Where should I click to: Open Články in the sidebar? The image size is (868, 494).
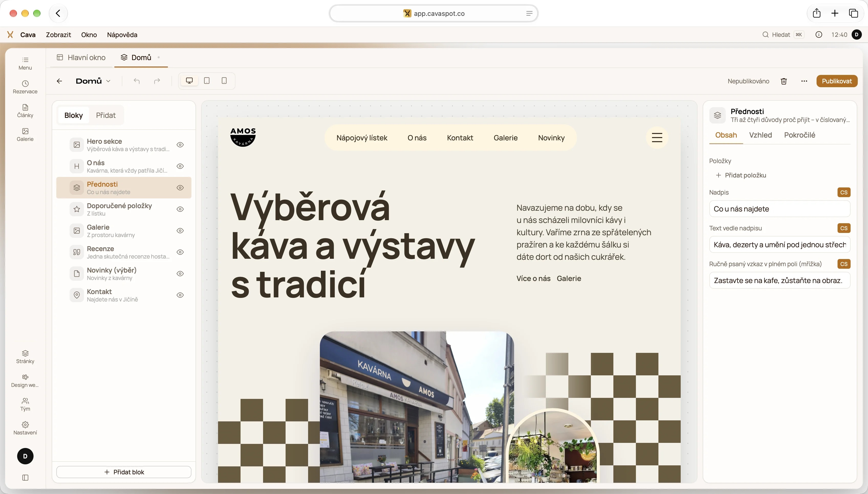tap(25, 111)
